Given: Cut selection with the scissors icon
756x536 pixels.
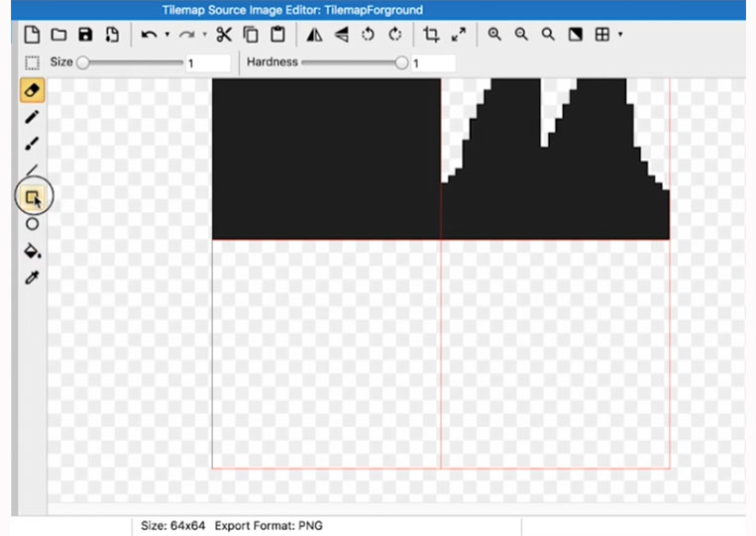Looking at the screenshot, I should tap(224, 35).
